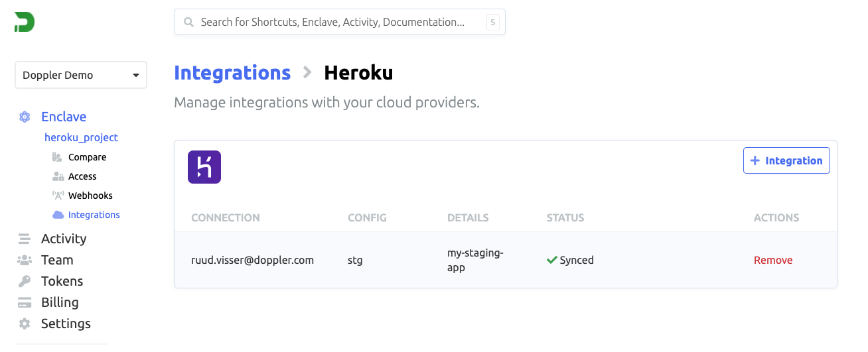
Task: Click the purple Heroku logo
Action: point(204,167)
